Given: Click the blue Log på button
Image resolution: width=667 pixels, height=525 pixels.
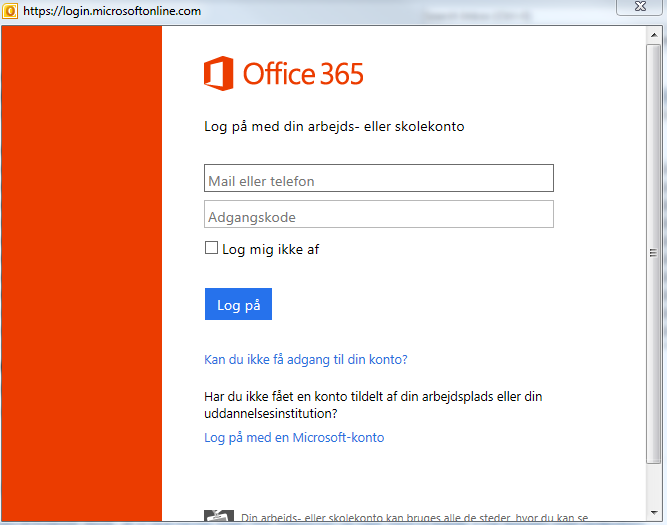Looking at the screenshot, I should click(238, 304).
